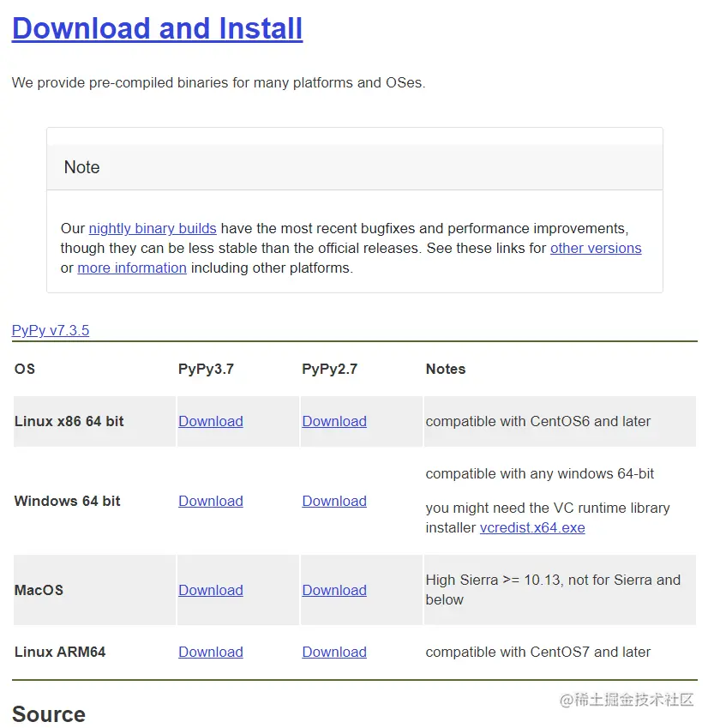Click the Note box header
714x728 pixels.
pos(355,167)
